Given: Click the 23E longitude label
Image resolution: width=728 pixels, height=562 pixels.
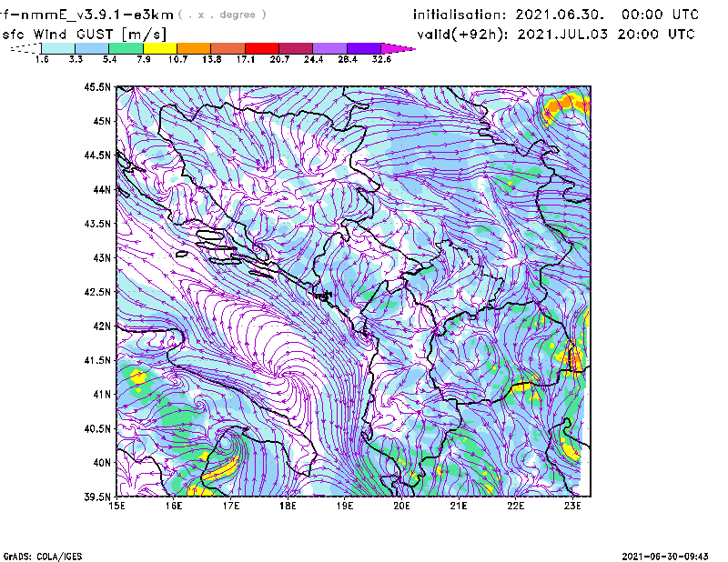Looking at the screenshot, I should coord(572,506).
